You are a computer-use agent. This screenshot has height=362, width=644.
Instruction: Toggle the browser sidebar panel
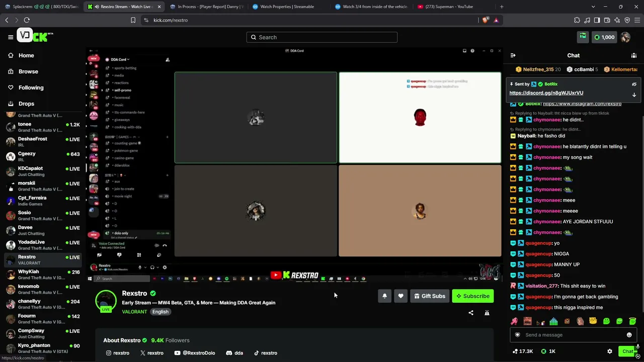tap(597, 20)
